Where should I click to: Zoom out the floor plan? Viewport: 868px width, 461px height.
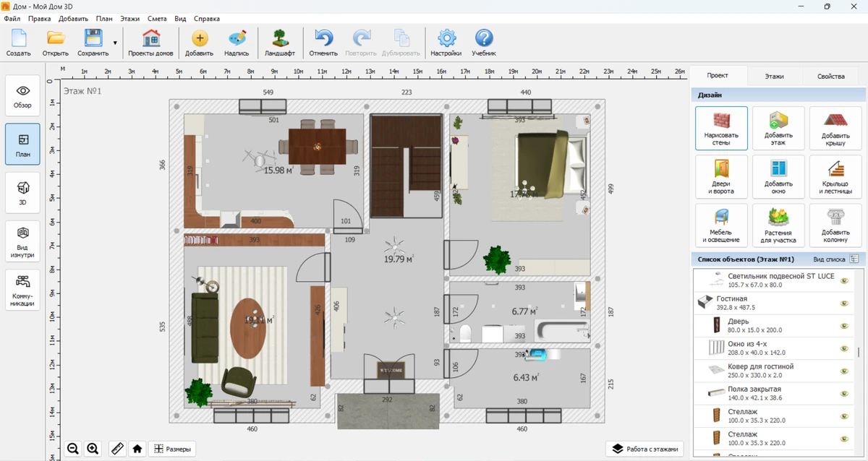tap(73, 449)
